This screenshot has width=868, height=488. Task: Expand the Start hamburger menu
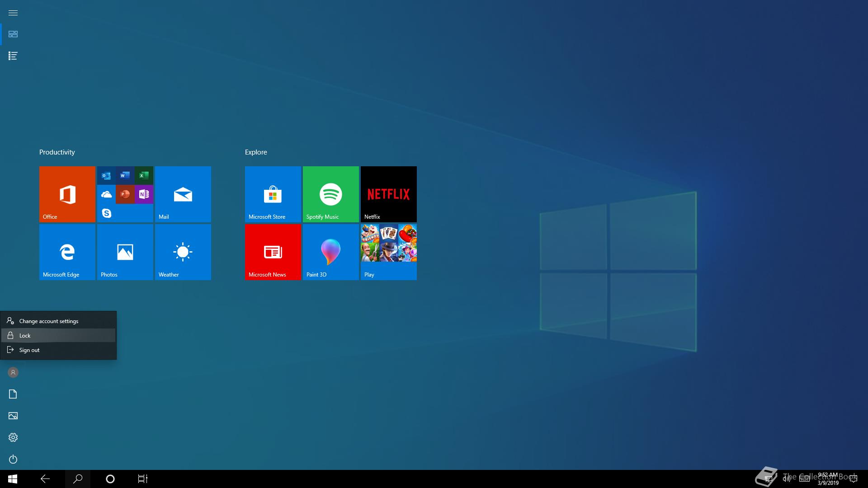click(13, 13)
